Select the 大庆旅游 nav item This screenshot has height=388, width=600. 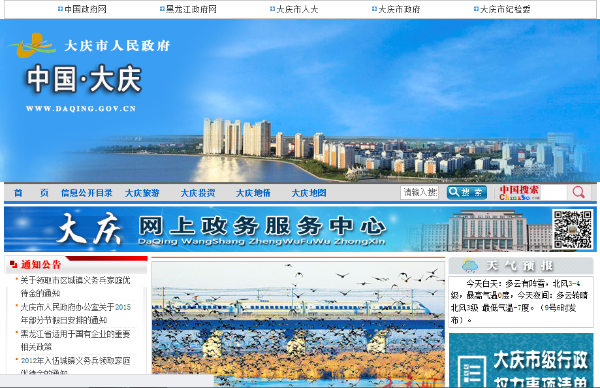click(142, 193)
